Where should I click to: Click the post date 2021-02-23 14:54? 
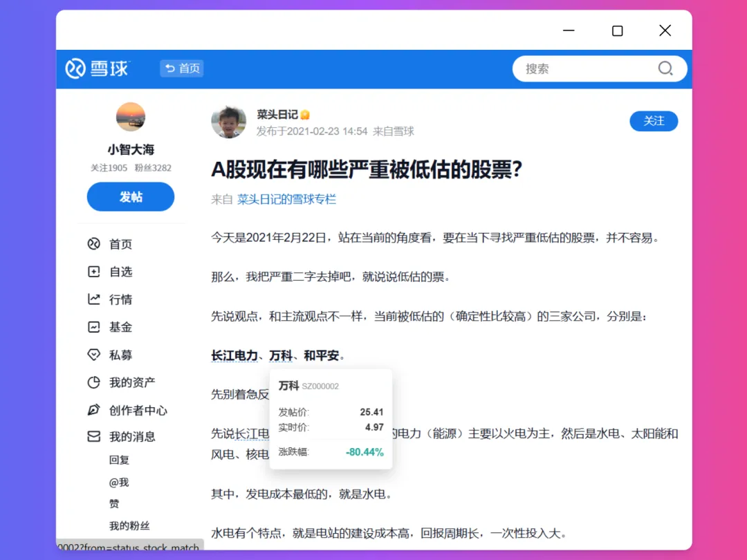pos(326,131)
